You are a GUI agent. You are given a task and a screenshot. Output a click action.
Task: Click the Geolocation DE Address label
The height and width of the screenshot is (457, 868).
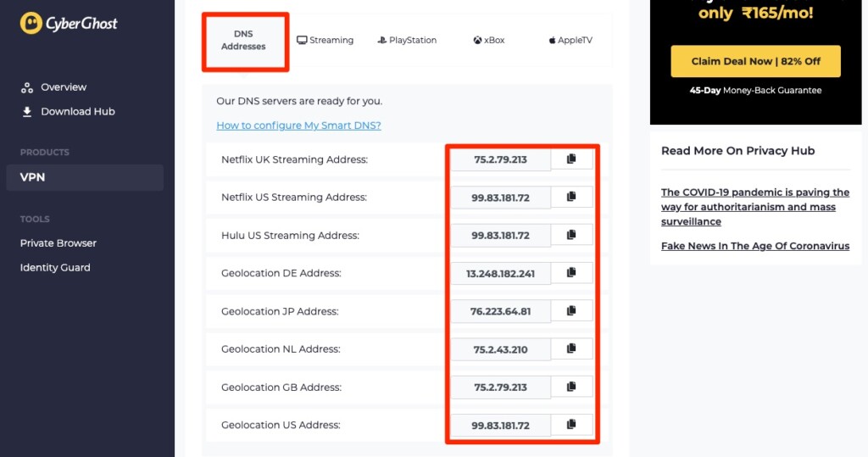pyautogui.click(x=281, y=273)
